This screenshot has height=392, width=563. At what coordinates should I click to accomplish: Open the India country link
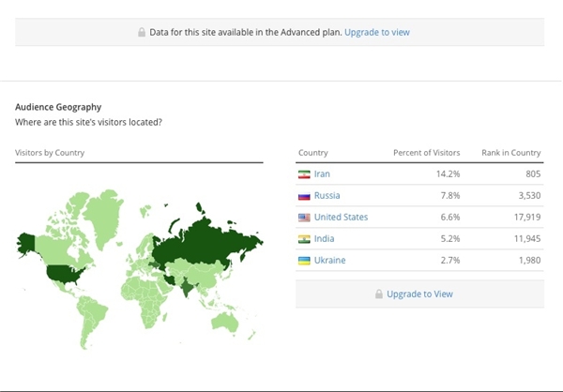pos(324,239)
